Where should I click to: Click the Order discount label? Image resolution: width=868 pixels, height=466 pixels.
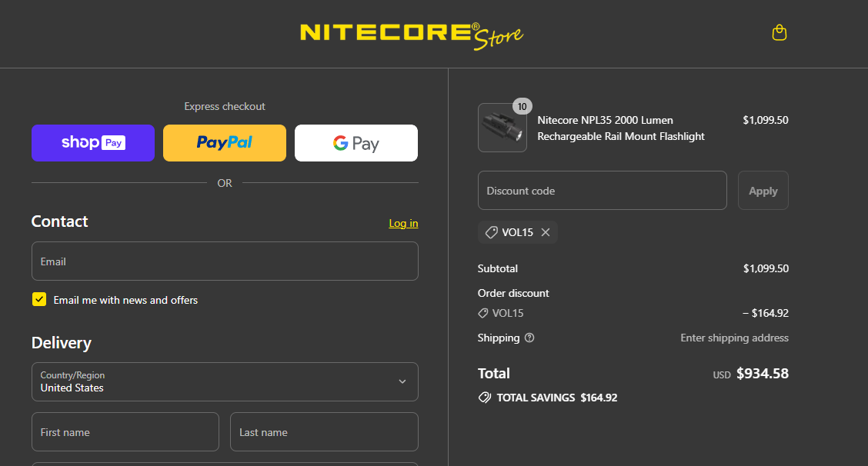click(513, 293)
